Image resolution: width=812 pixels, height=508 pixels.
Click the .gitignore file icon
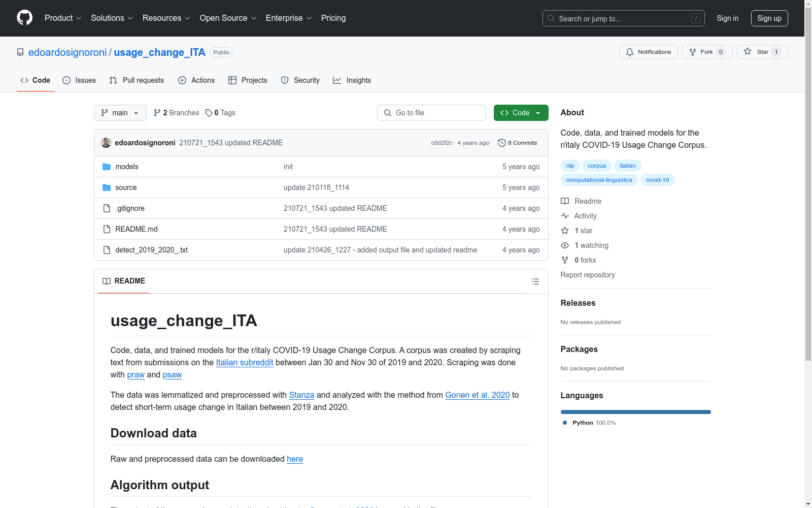[x=107, y=208]
